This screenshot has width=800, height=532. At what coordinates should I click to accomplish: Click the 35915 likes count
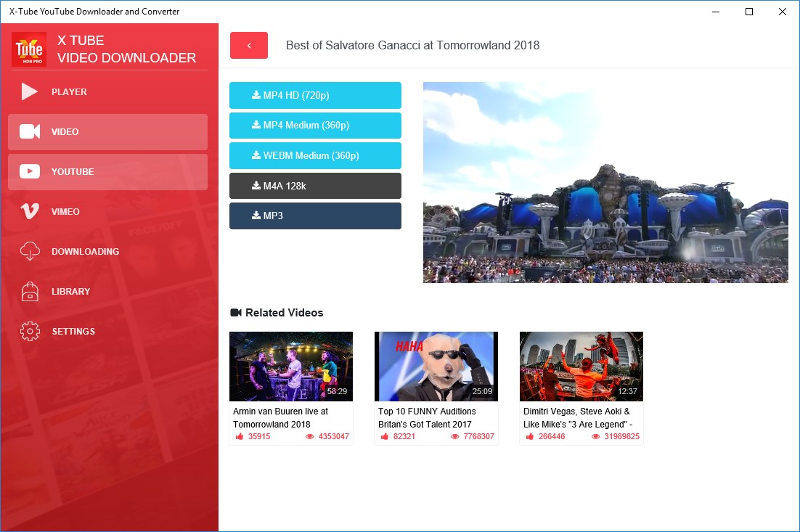259,437
